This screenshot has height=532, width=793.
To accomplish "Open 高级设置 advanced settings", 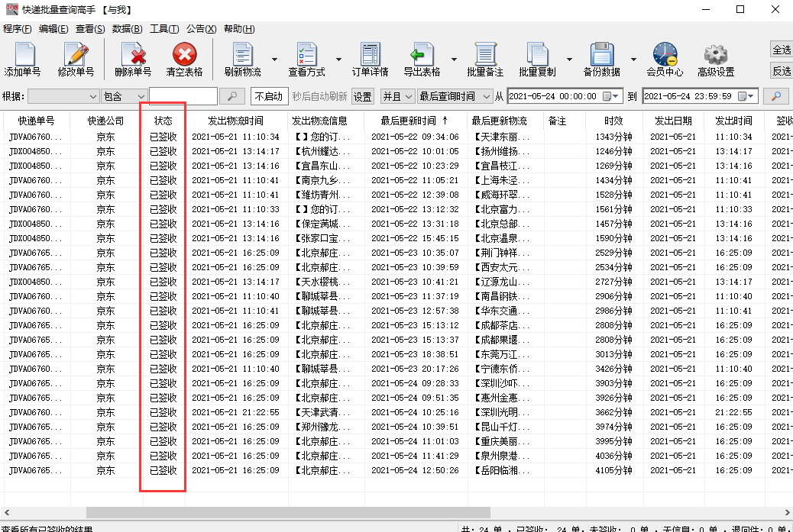I will 715,59.
